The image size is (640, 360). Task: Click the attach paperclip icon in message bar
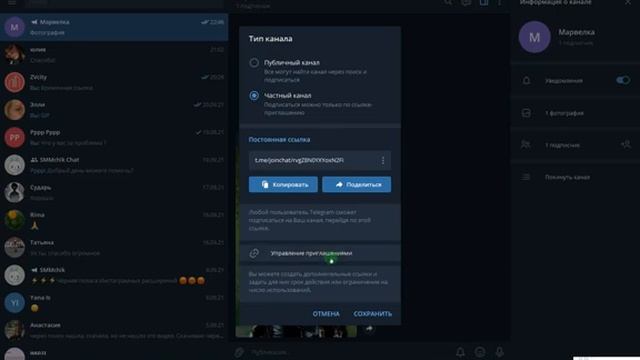(x=239, y=351)
